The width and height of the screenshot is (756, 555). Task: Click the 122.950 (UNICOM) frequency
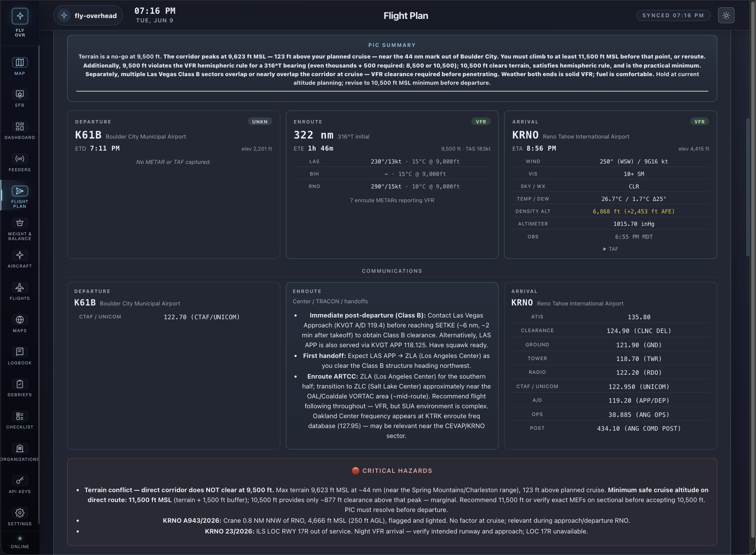[639, 387]
